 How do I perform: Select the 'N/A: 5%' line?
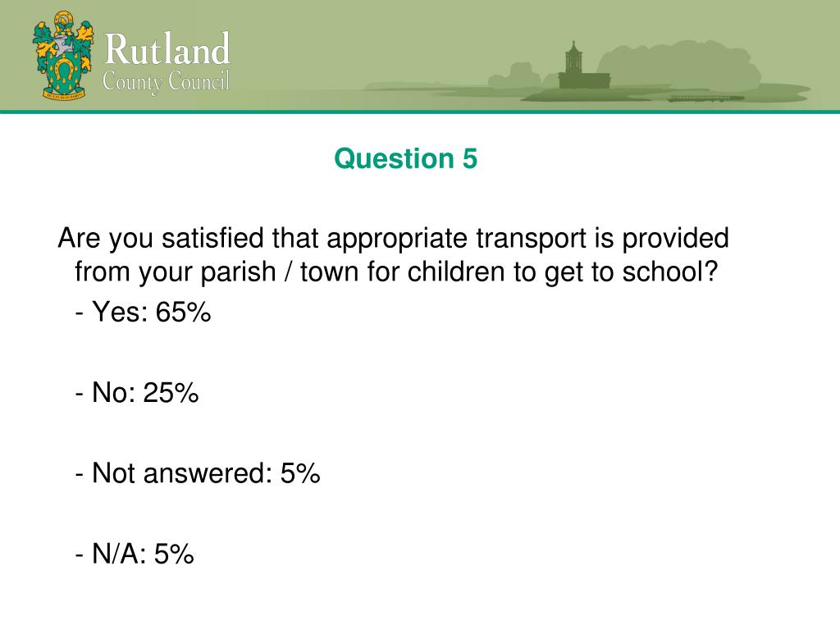(135, 554)
